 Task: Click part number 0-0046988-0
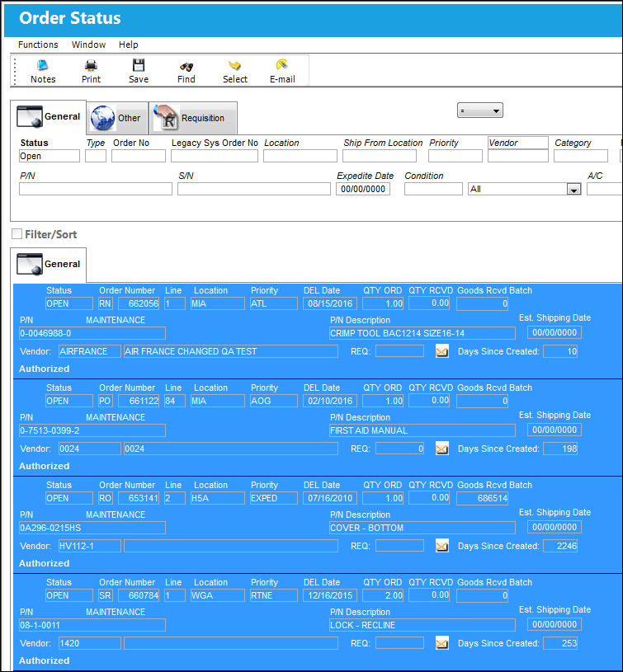point(92,333)
